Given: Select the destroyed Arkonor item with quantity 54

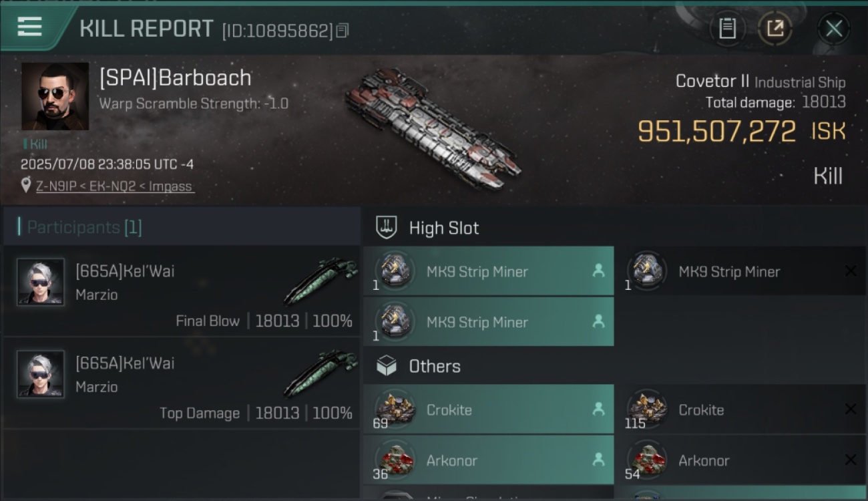Looking at the screenshot, I should (x=741, y=460).
